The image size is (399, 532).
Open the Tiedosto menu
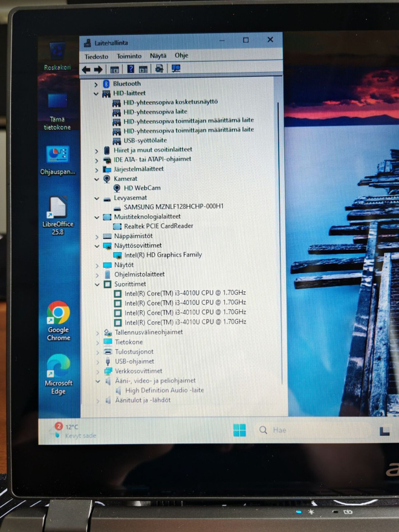click(x=96, y=57)
